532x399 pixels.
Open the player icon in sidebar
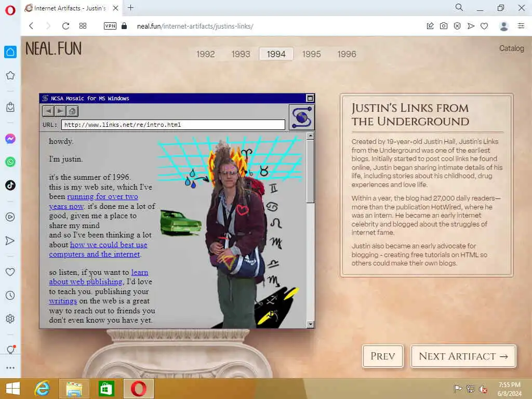pyautogui.click(x=10, y=217)
